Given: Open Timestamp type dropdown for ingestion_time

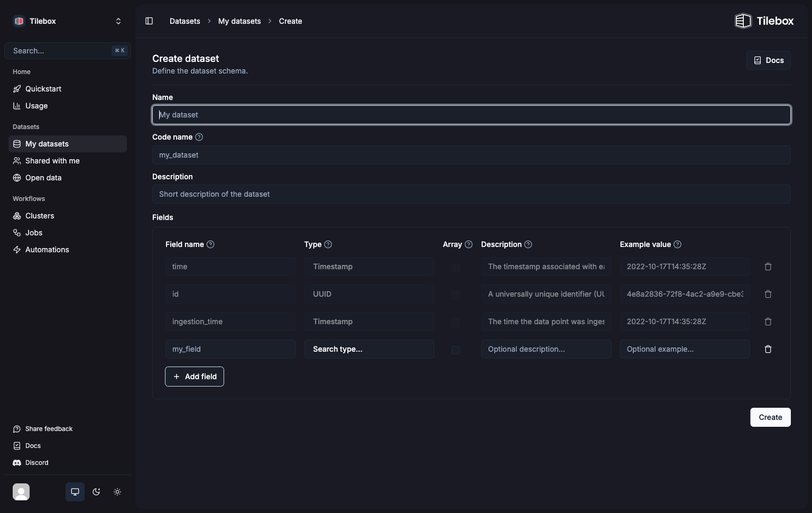Looking at the screenshot, I should [x=369, y=322].
